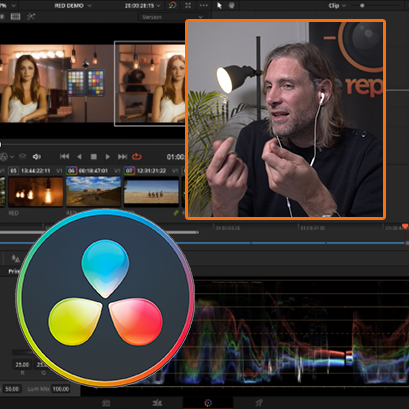This screenshot has width=409, height=409.
Task: Click the grayed-out icon beside the speaker
Action: [x=23, y=157]
